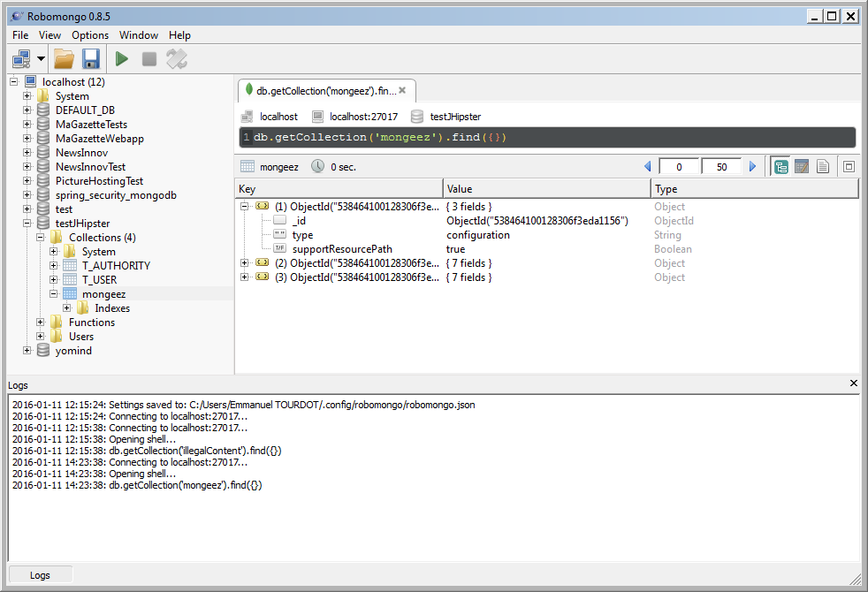Expand the Indexes folder under mongeez
The height and width of the screenshot is (592, 868).
[67, 307]
